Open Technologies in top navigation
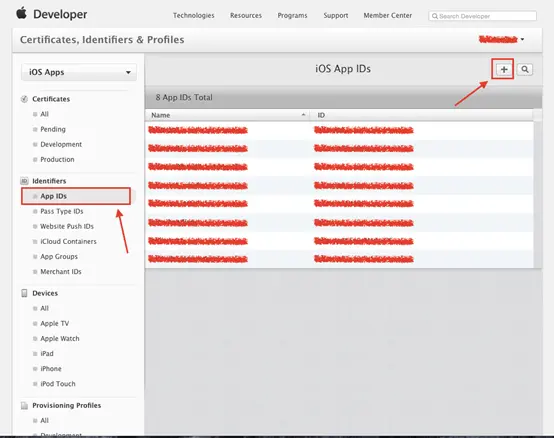The width and height of the screenshot is (554, 438). point(194,16)
